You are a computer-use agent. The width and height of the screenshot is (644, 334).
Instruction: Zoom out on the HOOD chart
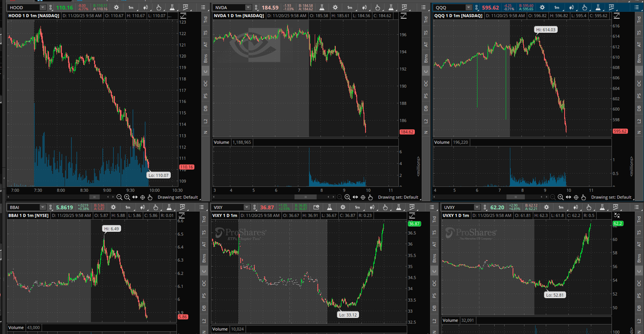pos(119,197)
